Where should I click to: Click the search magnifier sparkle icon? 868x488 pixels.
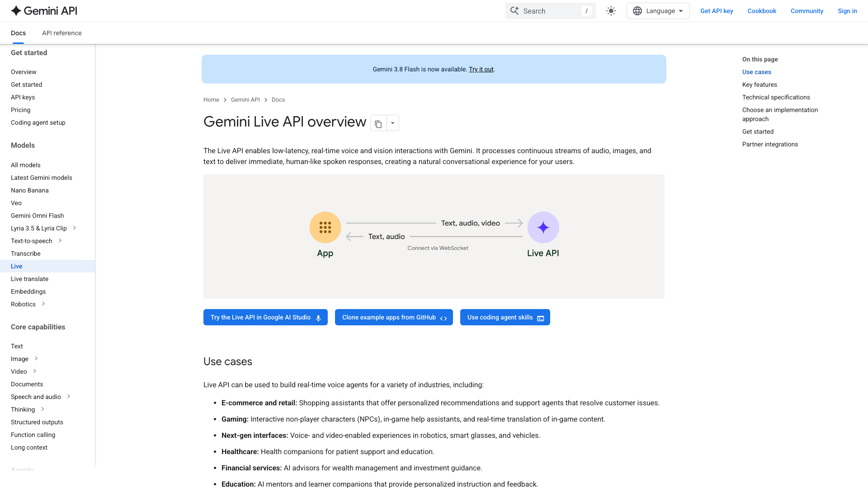tap(514, 10)
